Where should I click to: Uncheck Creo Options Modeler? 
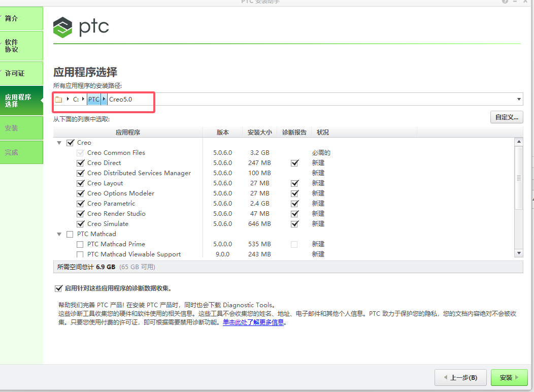[x=80, y=193]
